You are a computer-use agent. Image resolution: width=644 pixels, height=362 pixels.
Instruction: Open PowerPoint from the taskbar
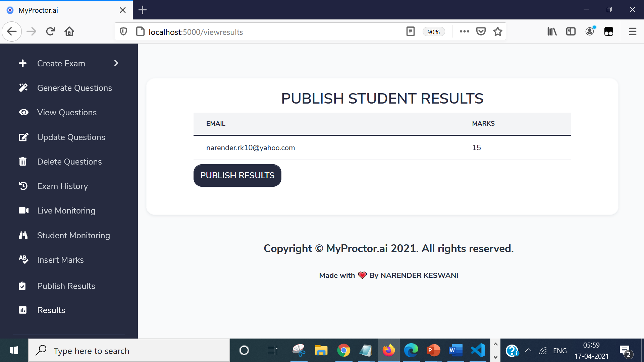tap(433, 351)
